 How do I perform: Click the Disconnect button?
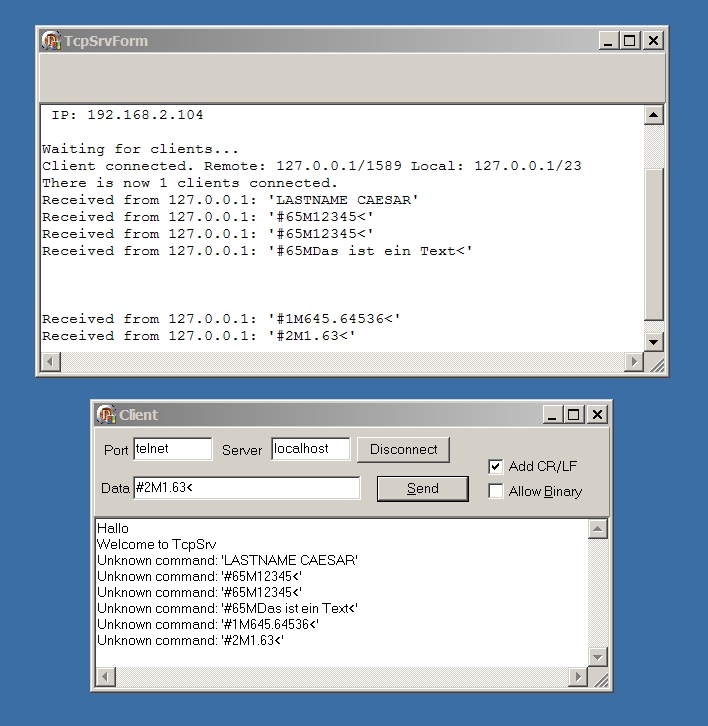click(x=403, y=450)
